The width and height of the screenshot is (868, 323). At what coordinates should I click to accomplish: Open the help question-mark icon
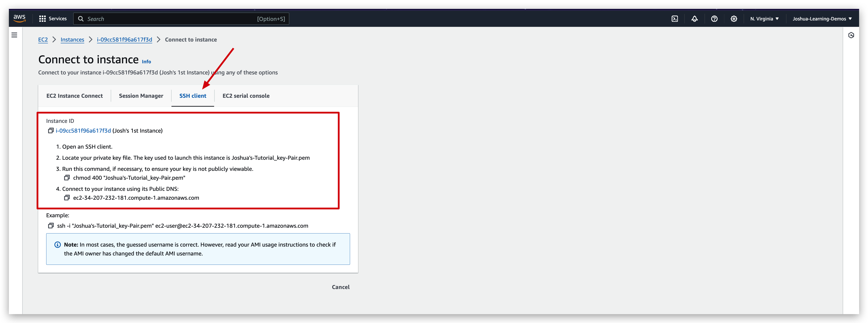[x=714, y=18]
